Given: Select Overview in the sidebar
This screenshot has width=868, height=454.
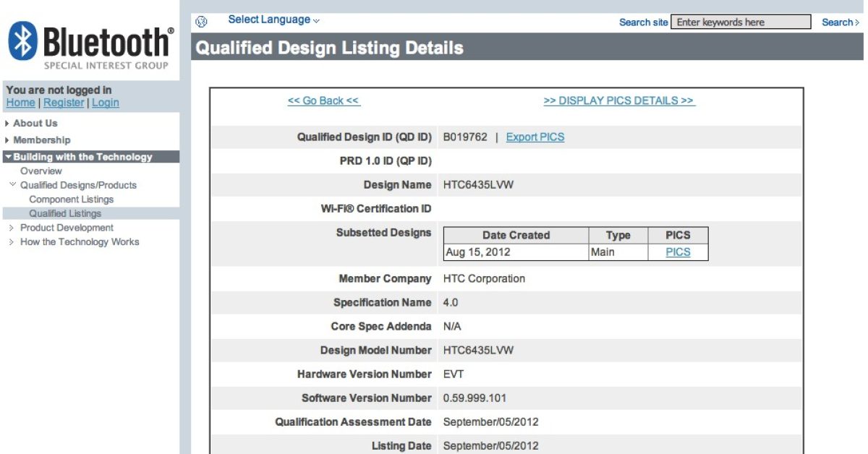Looking at the screenshot, I should coord(41,171).
